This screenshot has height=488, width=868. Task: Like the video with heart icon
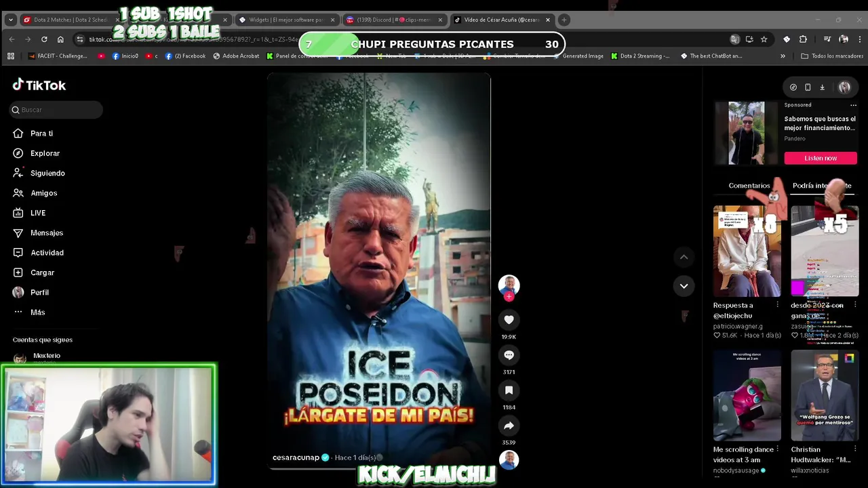509,320
